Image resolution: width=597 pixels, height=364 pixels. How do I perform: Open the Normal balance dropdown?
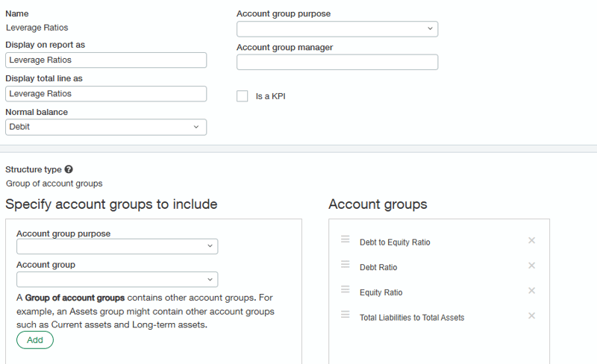tap(106, 127)
